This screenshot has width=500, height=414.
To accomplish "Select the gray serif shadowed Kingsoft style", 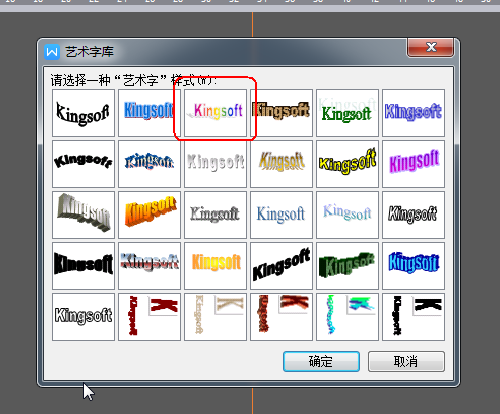I will (215, 215).
